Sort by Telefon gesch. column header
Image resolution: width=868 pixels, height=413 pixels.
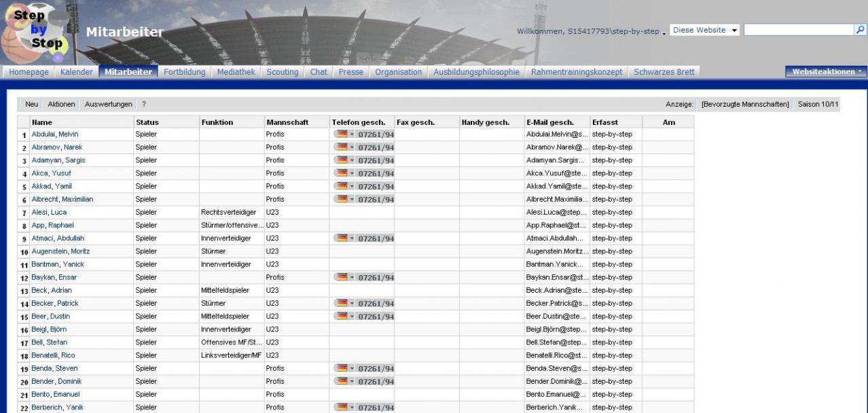click(x=359, y=122)
